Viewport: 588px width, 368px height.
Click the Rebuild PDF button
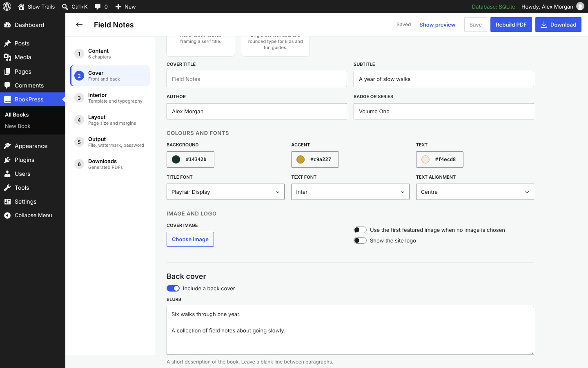511,25
